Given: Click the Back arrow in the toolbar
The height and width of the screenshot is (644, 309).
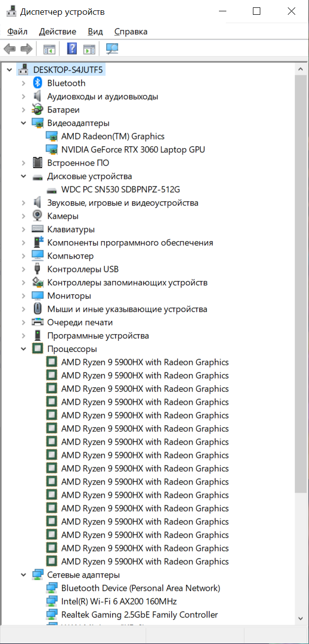Looking at the screenshot, I should coord(9,49).
